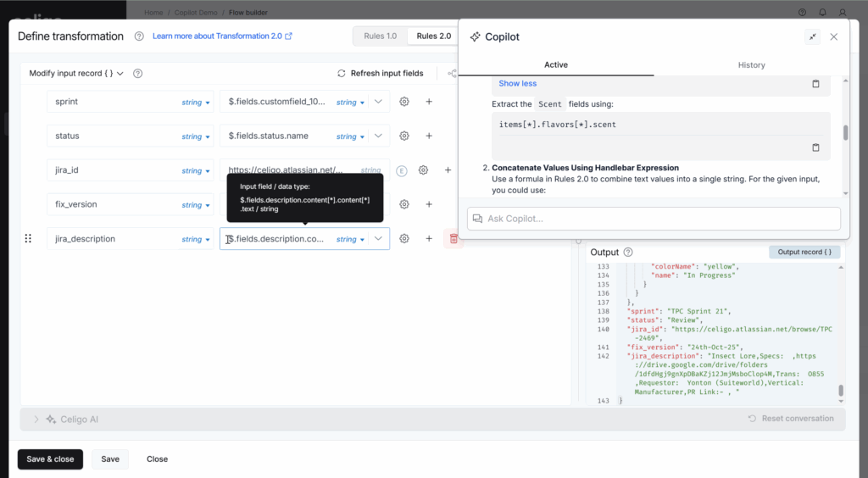Expand jira_description source field dropdown arrow
This screenshot has height=478, width=868.
coord(378,239)
